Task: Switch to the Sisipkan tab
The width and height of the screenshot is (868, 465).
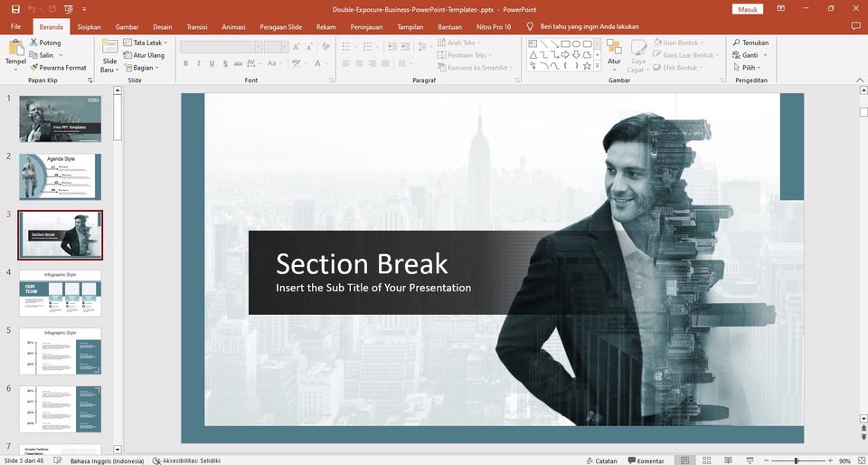Action: (89, 26)
